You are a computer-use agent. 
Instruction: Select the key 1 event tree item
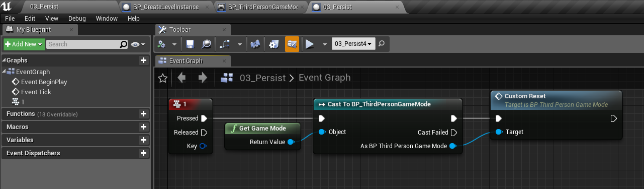pos(19,102)
